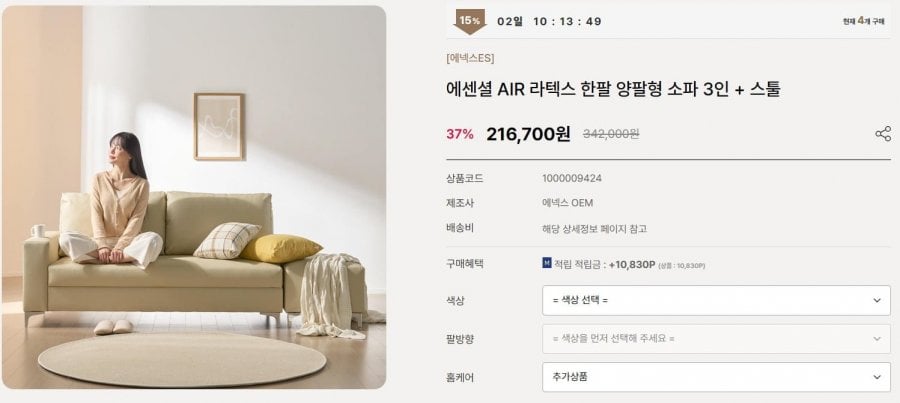
Task: Click the sale price 216,700원
Action: [528, 134]
